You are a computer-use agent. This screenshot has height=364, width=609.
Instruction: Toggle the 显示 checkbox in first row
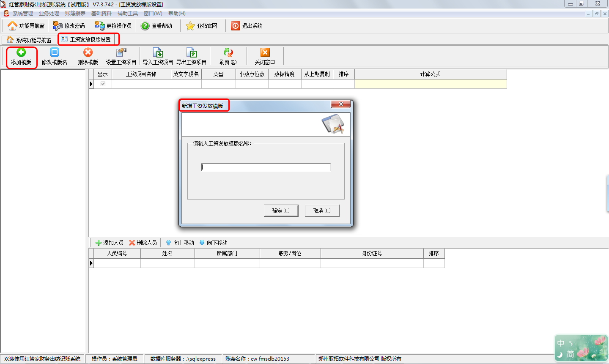103,84
